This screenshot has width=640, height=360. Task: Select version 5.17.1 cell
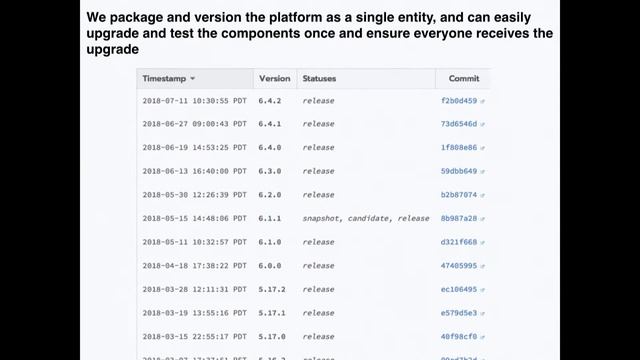coord(272,313)
